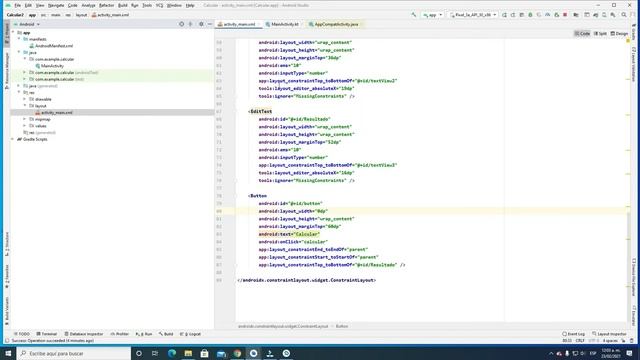Click the Profile app icon in toolbar
Screen dimensions: 640x360
coord(547,15)
